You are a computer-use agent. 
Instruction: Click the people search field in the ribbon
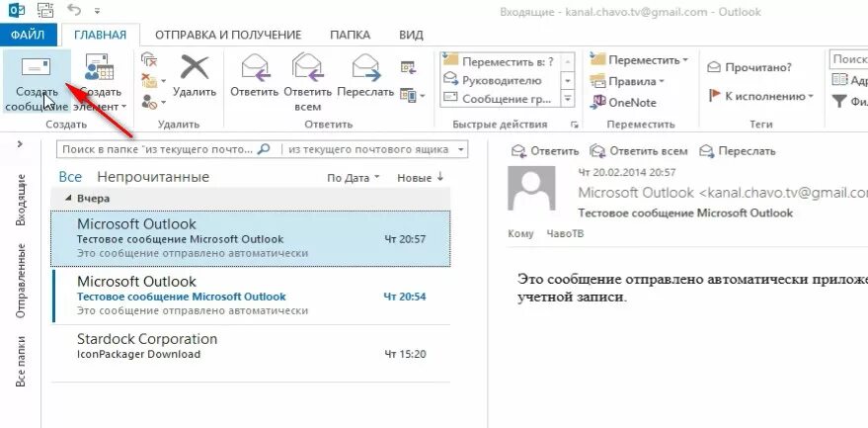(x=848, y=59)
